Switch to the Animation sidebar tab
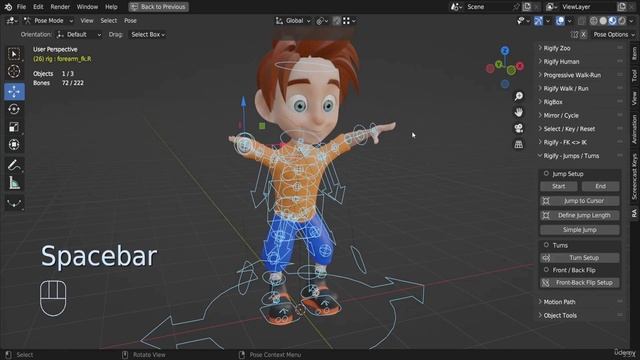 tap(634, 129)
